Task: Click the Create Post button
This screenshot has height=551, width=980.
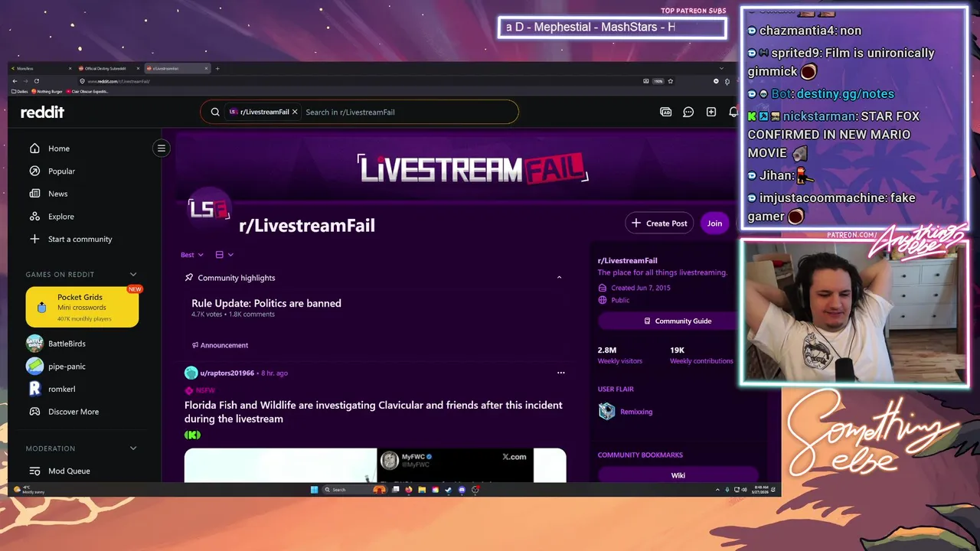Action: click(659, 223)
